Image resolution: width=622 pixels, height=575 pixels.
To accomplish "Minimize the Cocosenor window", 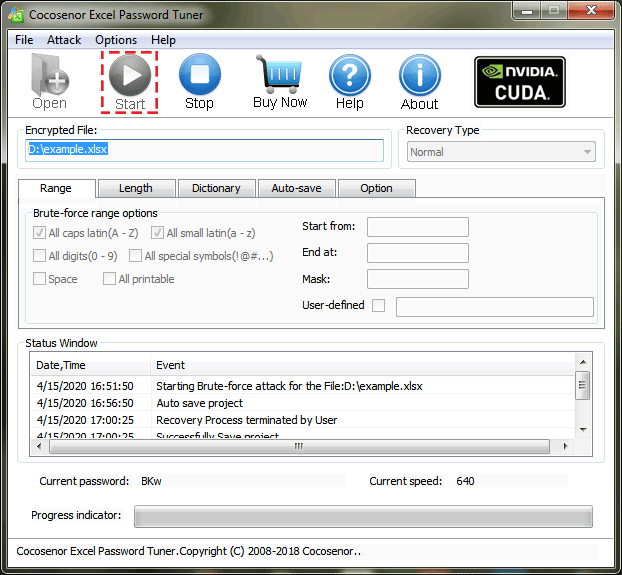I will click(527, 11).
